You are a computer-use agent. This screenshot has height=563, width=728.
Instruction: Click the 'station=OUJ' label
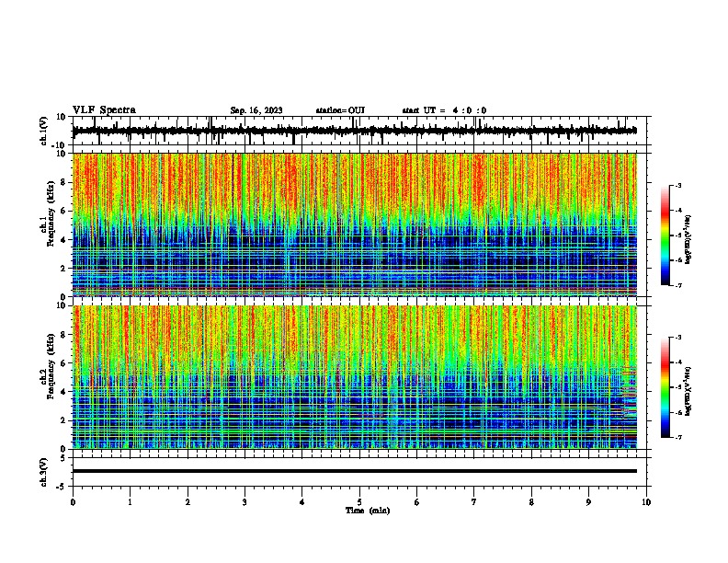pyautogui.click(x=340, y=110)
